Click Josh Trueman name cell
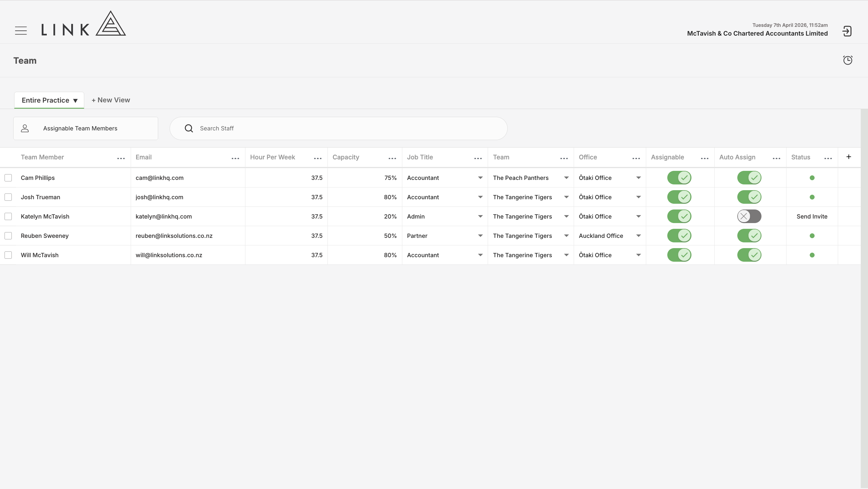 pos(73,197)
